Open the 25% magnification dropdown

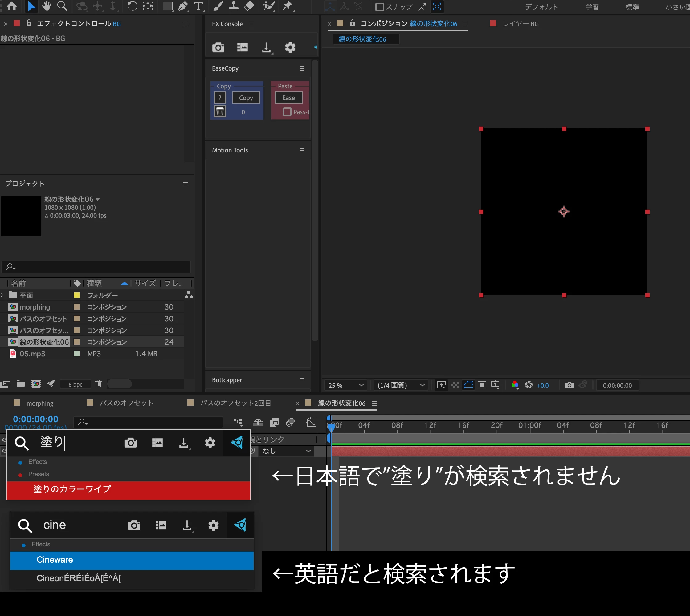346,385
